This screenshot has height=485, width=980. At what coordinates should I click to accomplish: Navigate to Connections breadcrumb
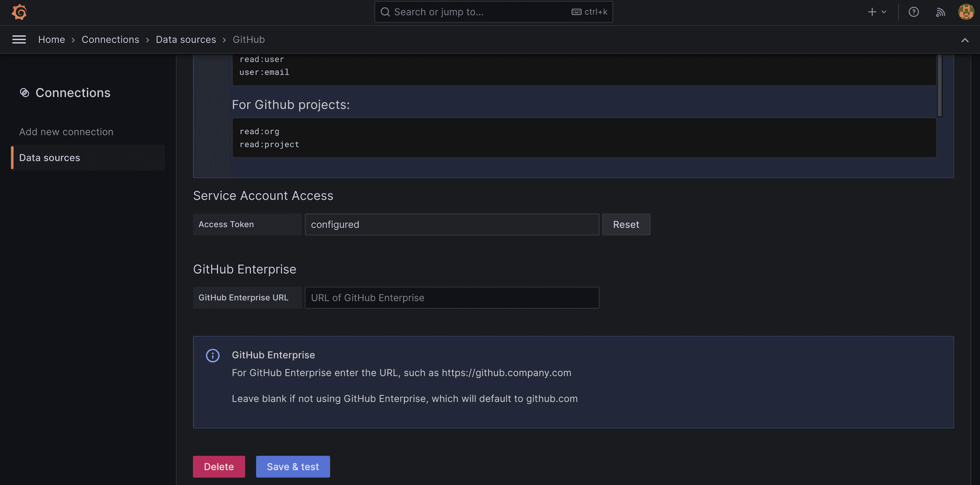[x=110, y=40]
